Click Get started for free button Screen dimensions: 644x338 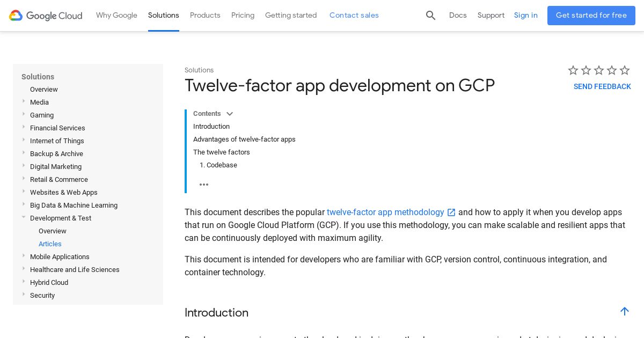pos(591,16)
